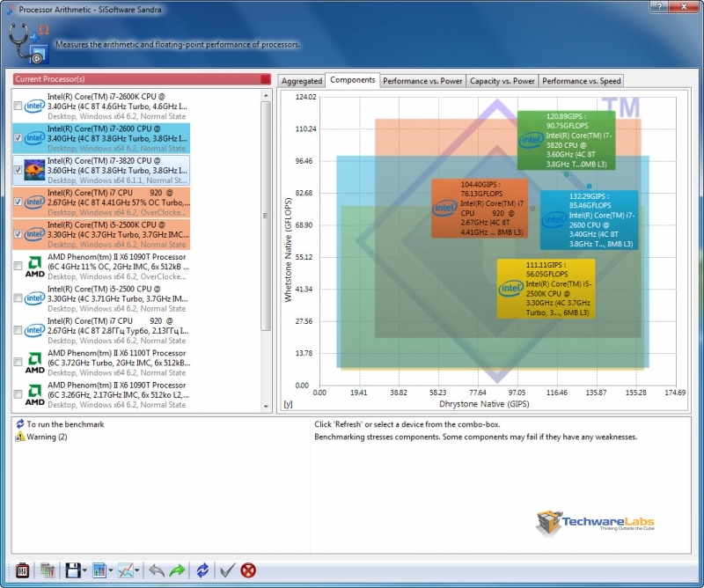Click the Current Processor(s) header bar

(x=142, y=79)
